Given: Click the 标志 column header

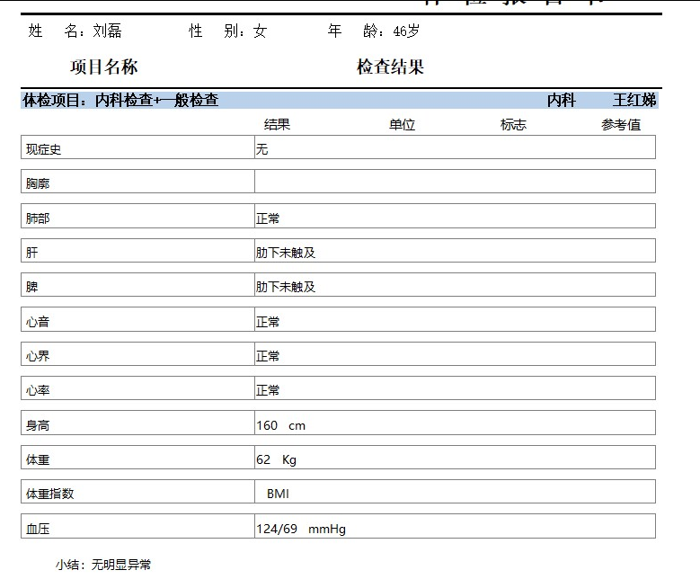Looking at the screenshot, I should point(513,125).
